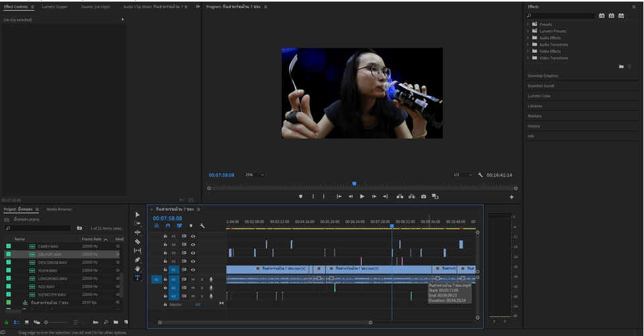Solo audio track A2
644x336 pixels.
point(202,288)
